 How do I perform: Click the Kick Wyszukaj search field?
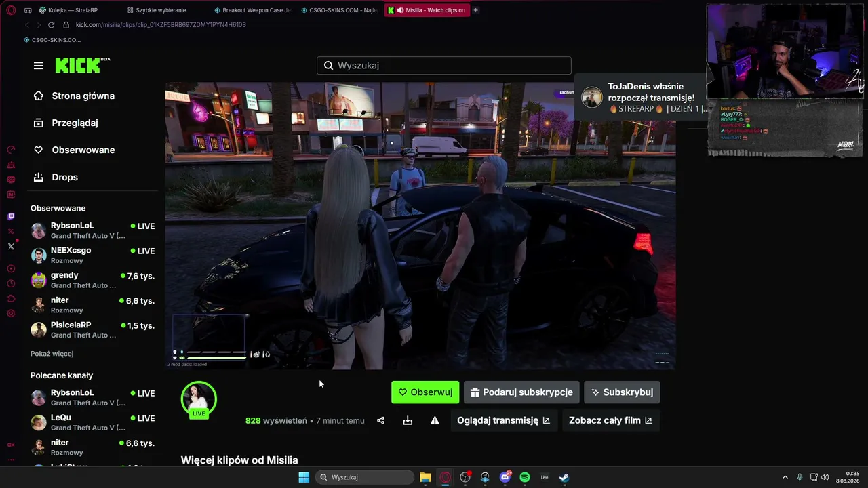444,66
